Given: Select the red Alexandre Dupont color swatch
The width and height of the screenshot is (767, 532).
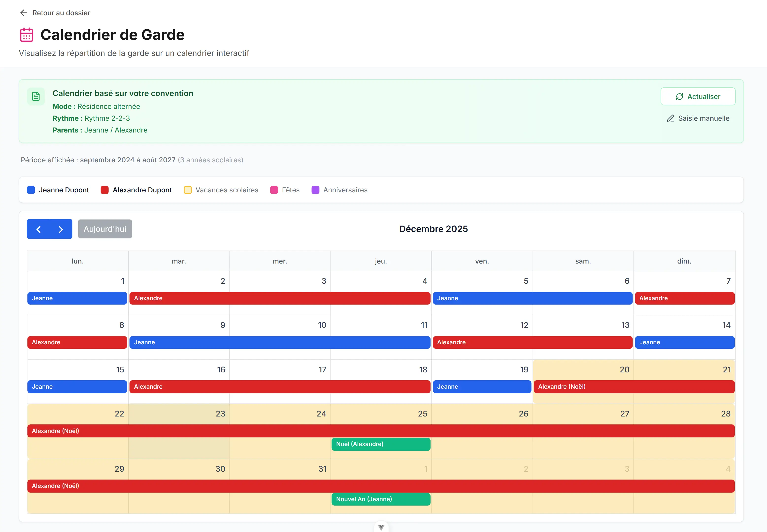Looking at the screenshot, I should click(104, 190).
